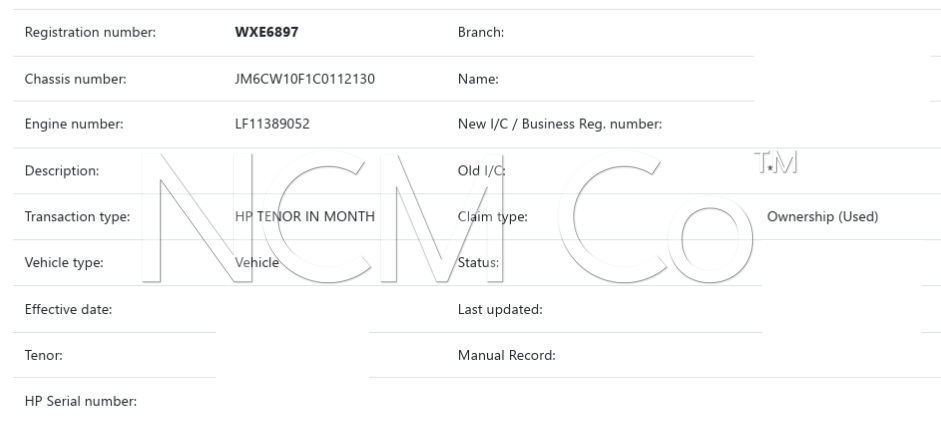
Task: Click the "Ownership (Used)" value
Action: point(822,217)
